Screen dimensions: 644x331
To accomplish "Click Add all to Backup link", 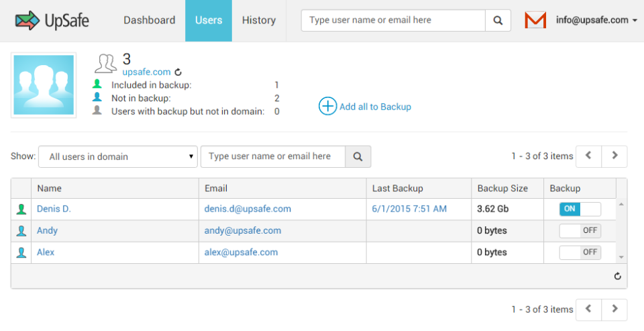I will pyautogui.click(x=375, y=107).
